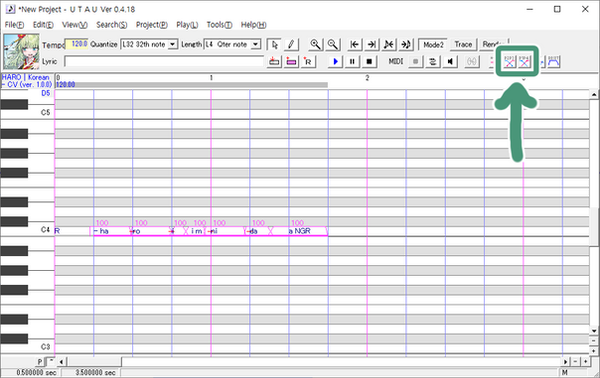Start playback with the play button

336,62
